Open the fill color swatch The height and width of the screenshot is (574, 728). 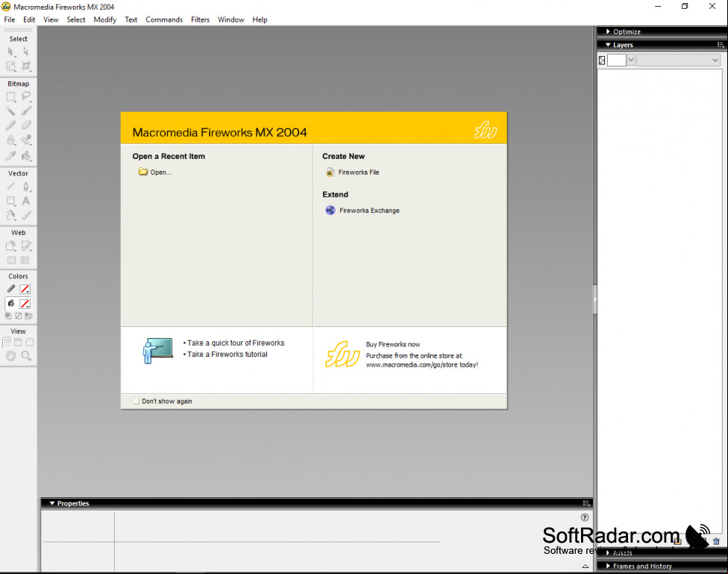(25, 304)
